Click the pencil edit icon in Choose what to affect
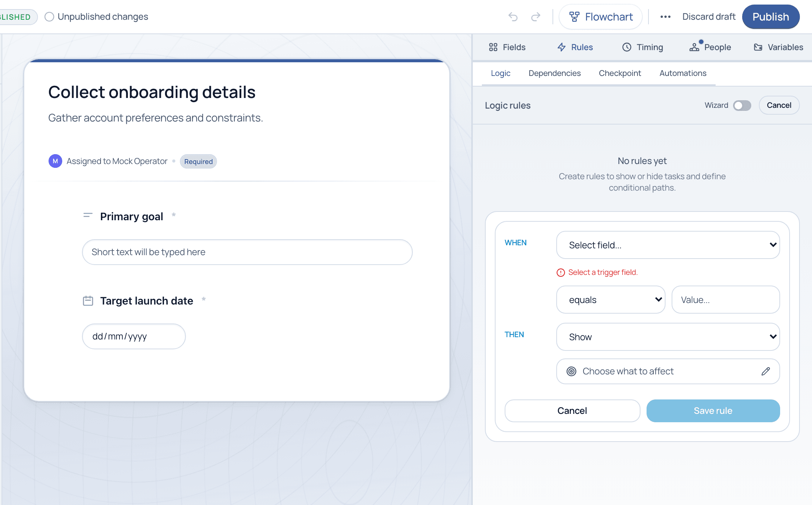The height and width of the screenshot is (505, 812). click(765, 371)
